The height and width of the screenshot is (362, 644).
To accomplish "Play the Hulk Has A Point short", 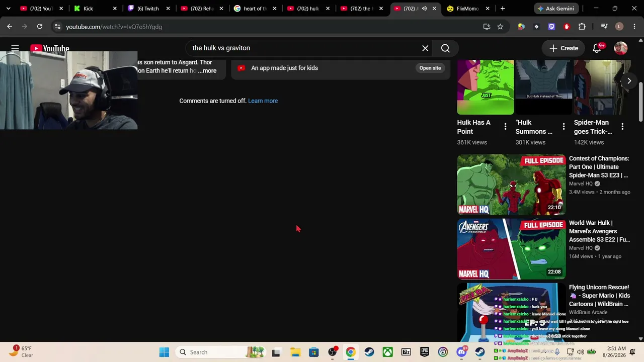I will (x=485, y=87).
